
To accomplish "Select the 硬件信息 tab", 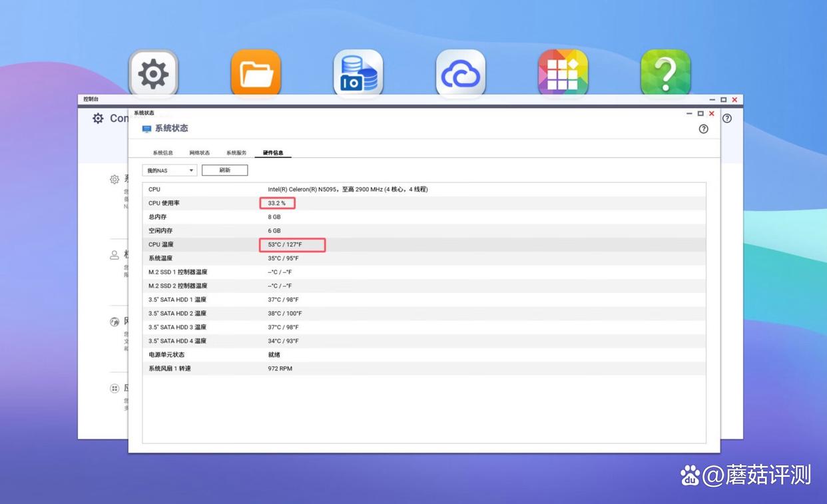I will point(273,153).
